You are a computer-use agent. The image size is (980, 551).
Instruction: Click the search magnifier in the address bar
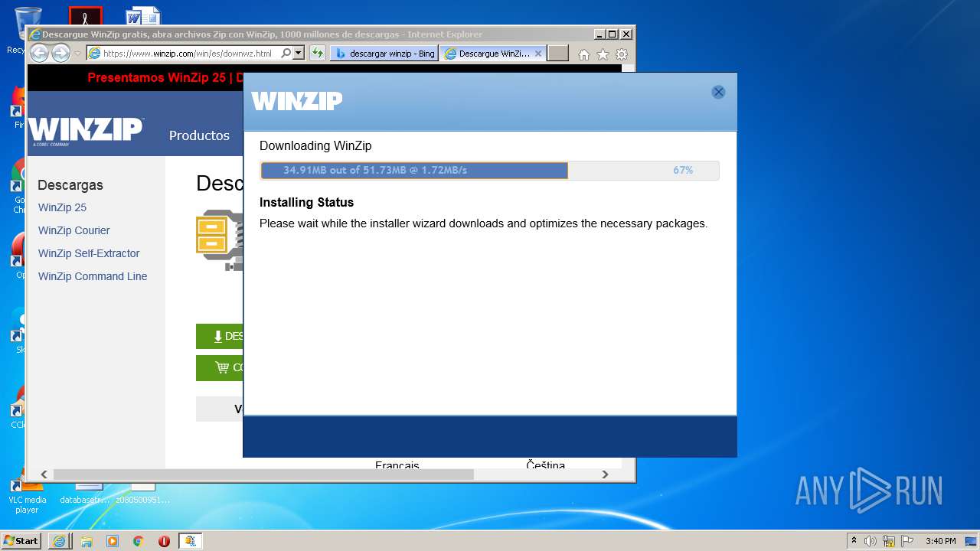[x=286, y=54]
